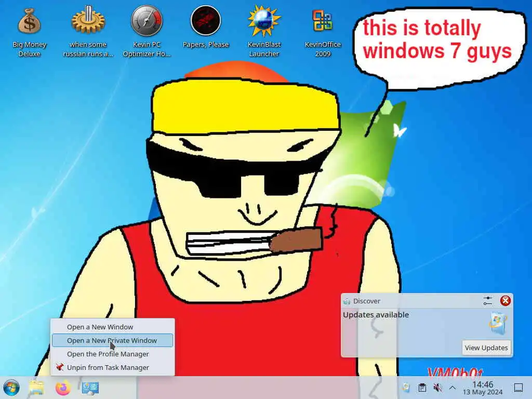Toggle the muted volume tray icon
Viewport: 532px width, 399px height.
[x=437, y=388]
